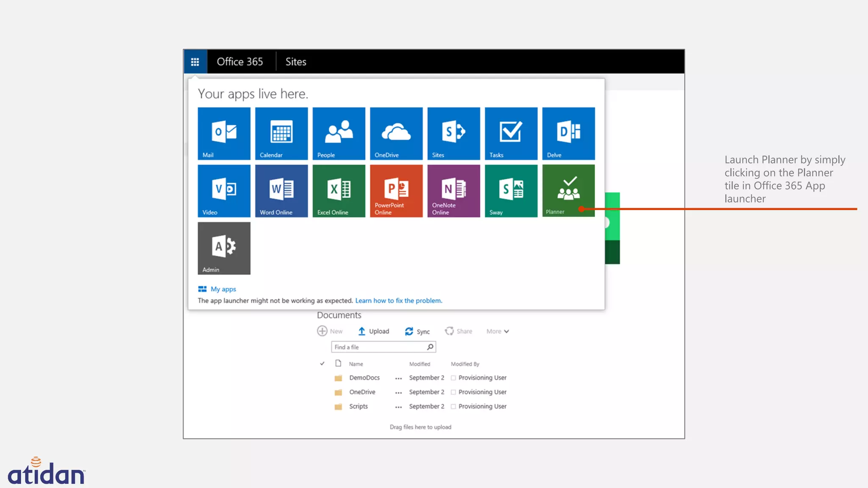This screenshot has width=868, height=488.
Task: Open the Sites tile in the launcher
Action: point(453,133)
